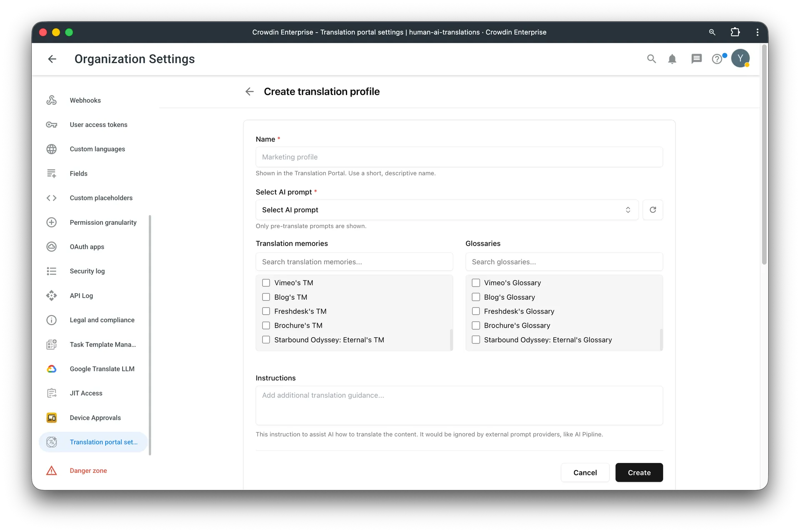
Task: Select Freshdesk's TM translation memory
Action: [266, 311]
